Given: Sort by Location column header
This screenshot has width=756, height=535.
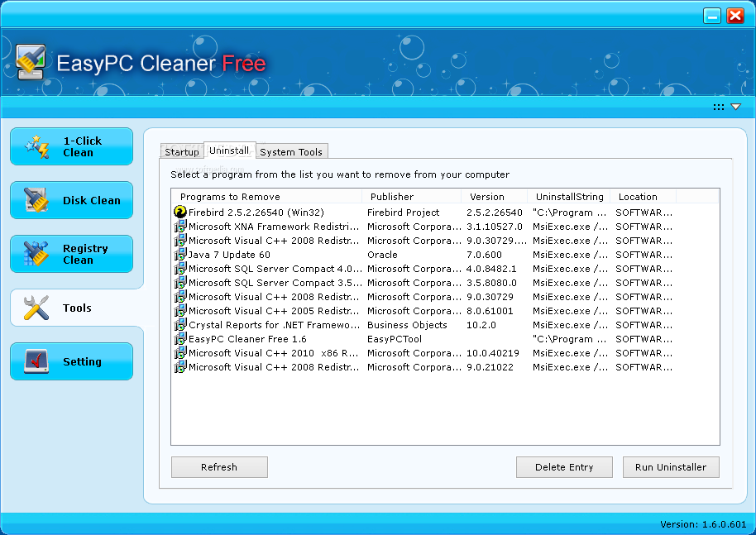Looking at the screenshot, I should pos(644,197).
